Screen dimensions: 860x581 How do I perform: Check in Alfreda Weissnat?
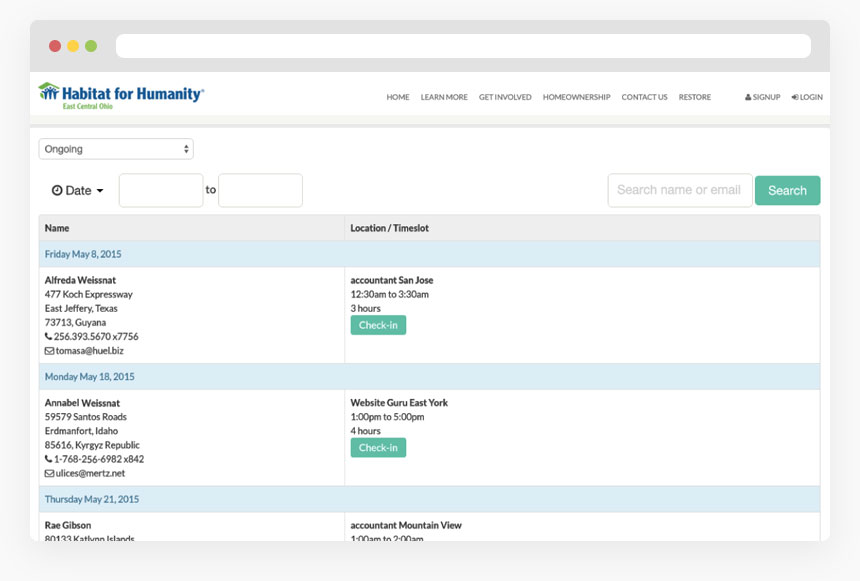[x=378, y=325]
